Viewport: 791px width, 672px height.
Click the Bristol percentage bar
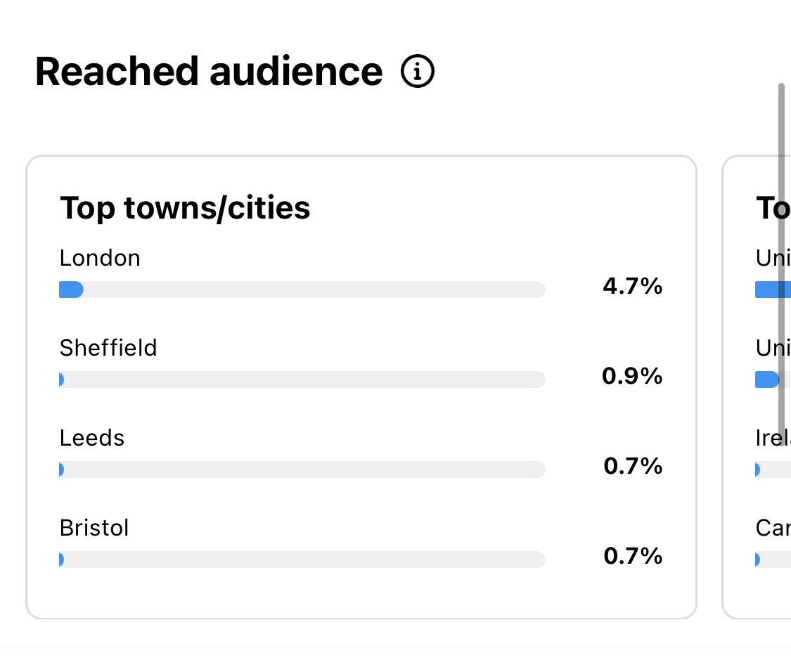coord(302,560)
